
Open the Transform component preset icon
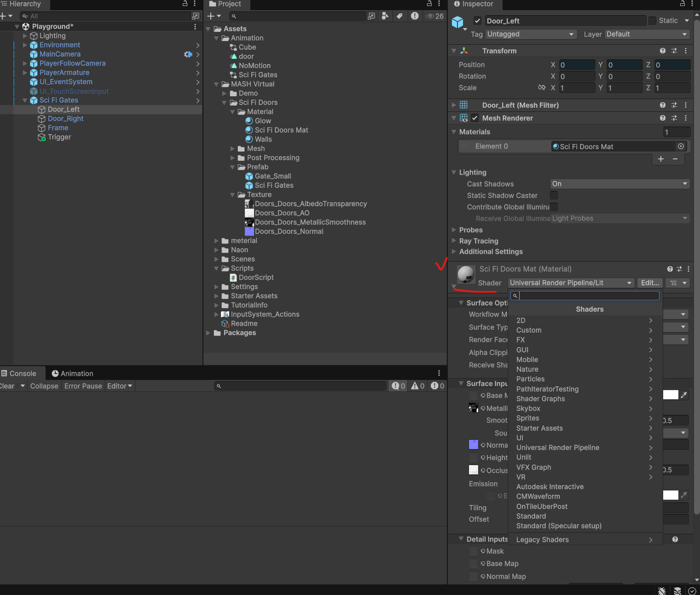(674, 51)
